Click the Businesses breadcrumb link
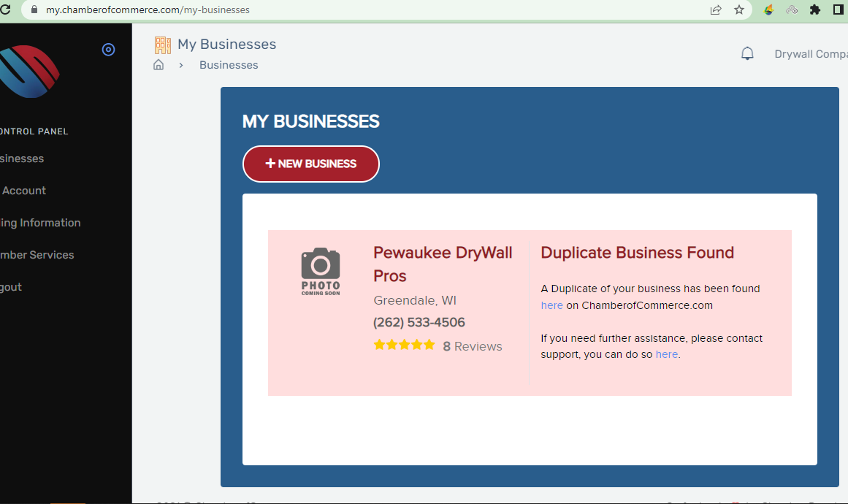Screen dimensions: 848x504 229,65
